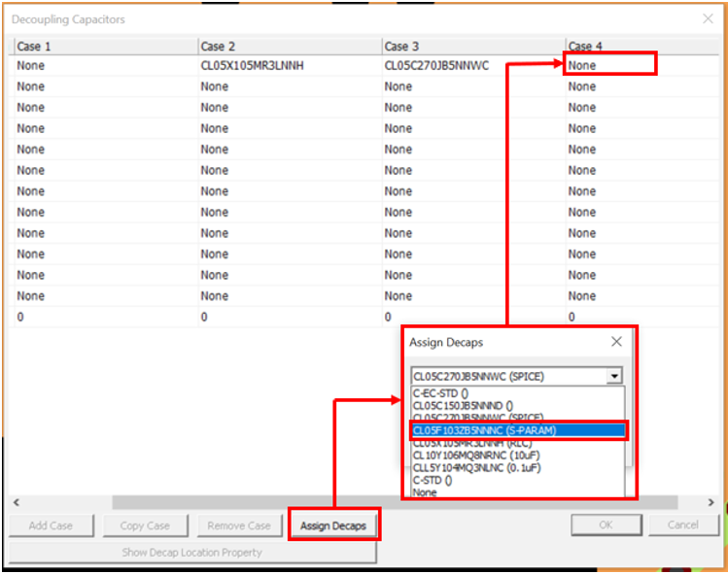Click the Add Case button
The image size is (728, 574).
[x=51, y=525]
